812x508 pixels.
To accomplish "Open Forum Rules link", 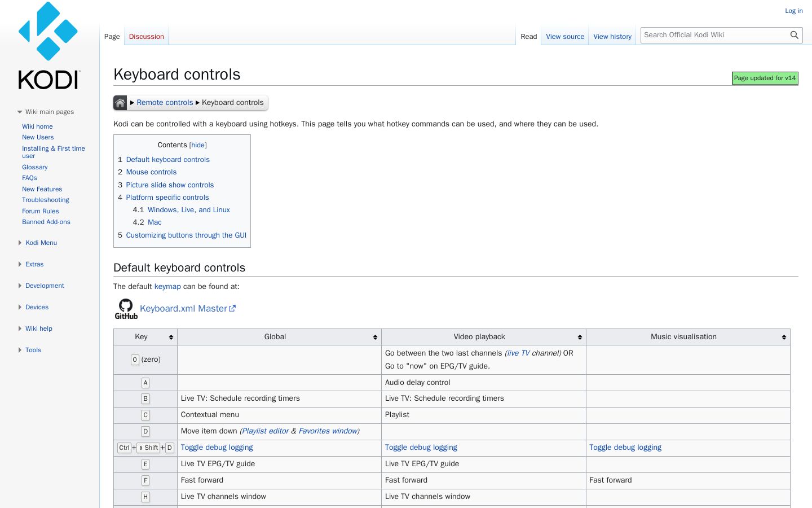I will tap(41, 211).
